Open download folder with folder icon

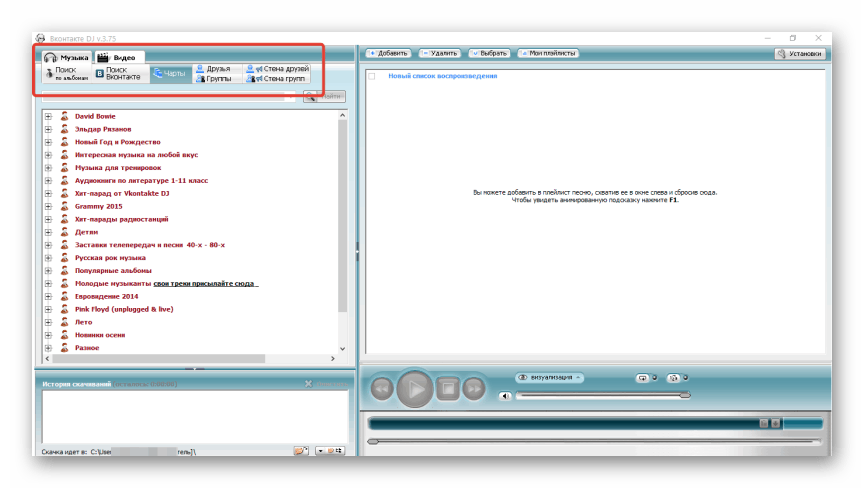point(301,451)
